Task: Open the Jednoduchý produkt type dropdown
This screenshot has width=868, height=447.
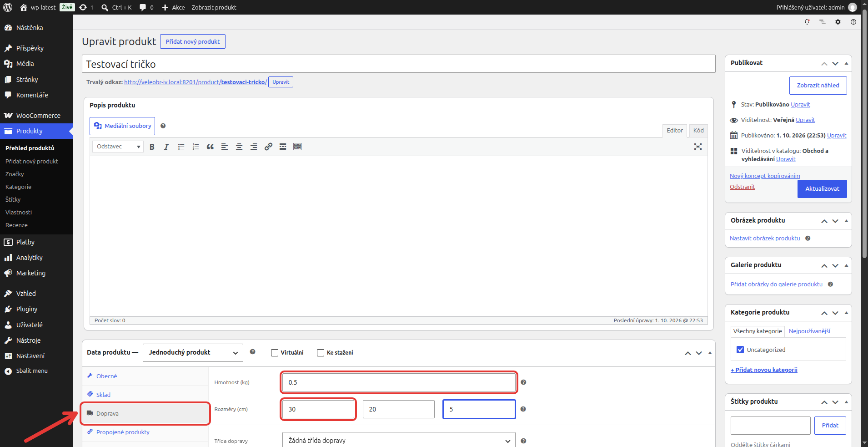Action: (193, 353)
